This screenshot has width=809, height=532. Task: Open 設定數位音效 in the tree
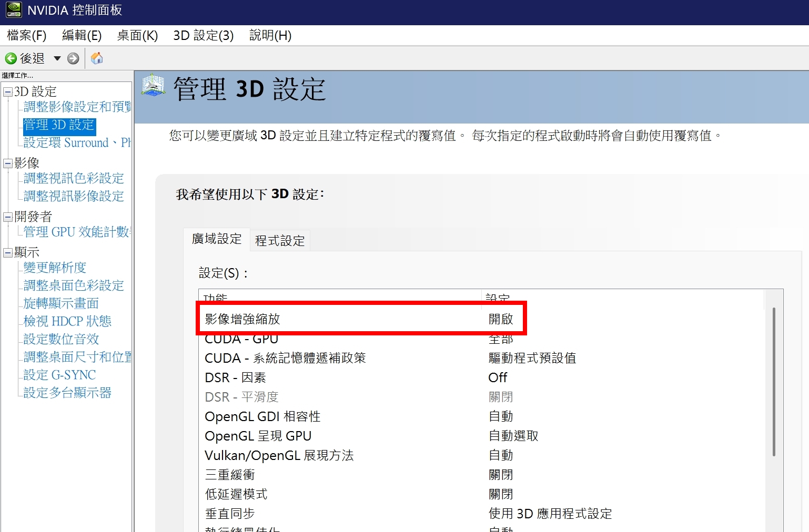61,339
